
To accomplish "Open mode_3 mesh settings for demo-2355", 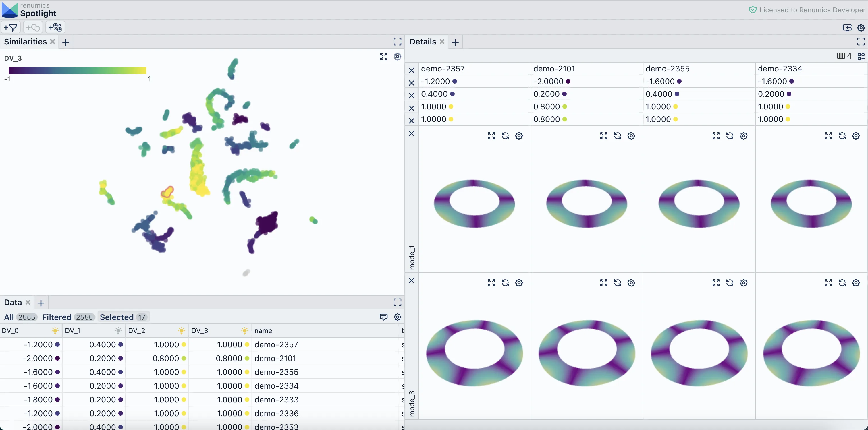I will (x=743, y=283).
